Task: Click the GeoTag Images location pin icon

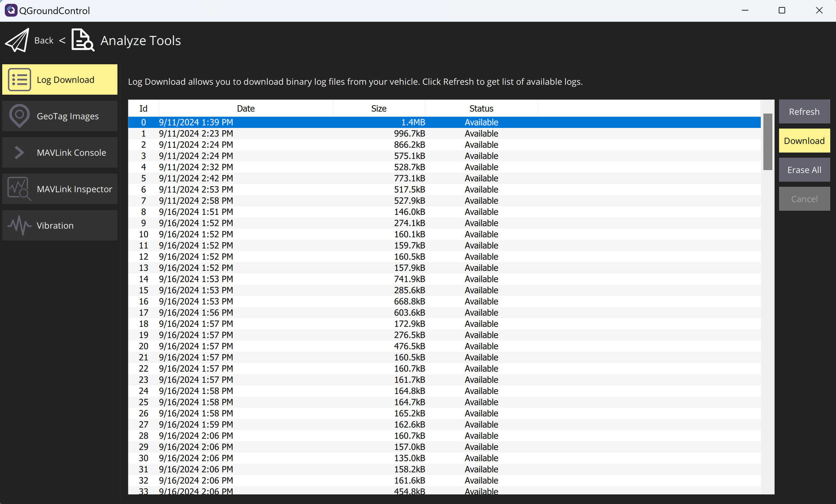Action: 19,116
